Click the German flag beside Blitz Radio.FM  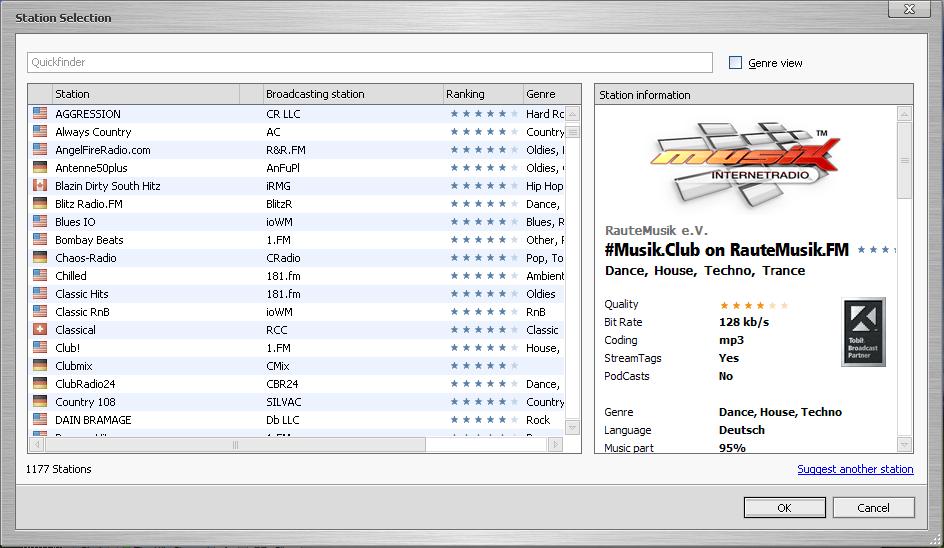coord(40,203)
